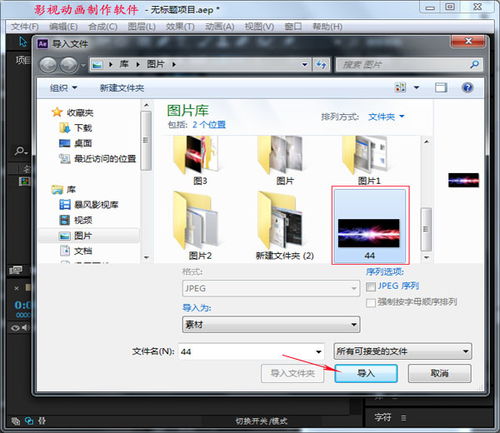Open the 文档 library in sidebar
Viewport: 500px width, 433px height.
pyautogui.click(x=75, y=251)
